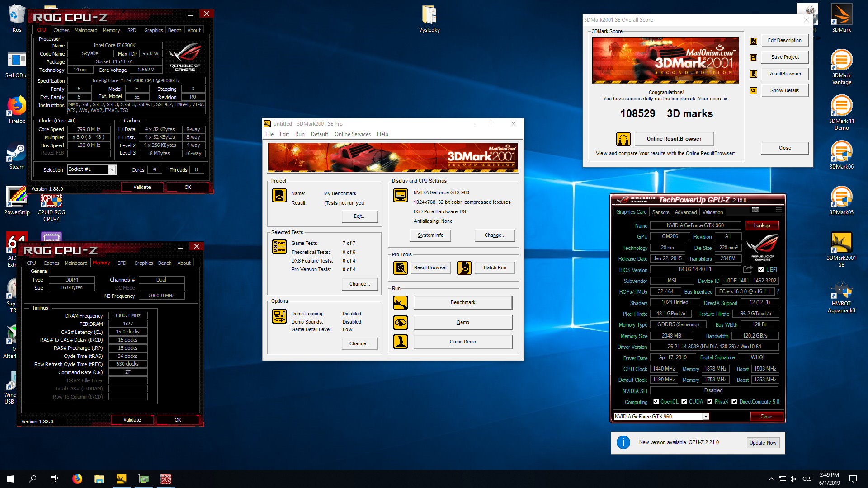
Task: Open Task View from the taskbar
Action: pyautogui.click(x=54, y=479)
